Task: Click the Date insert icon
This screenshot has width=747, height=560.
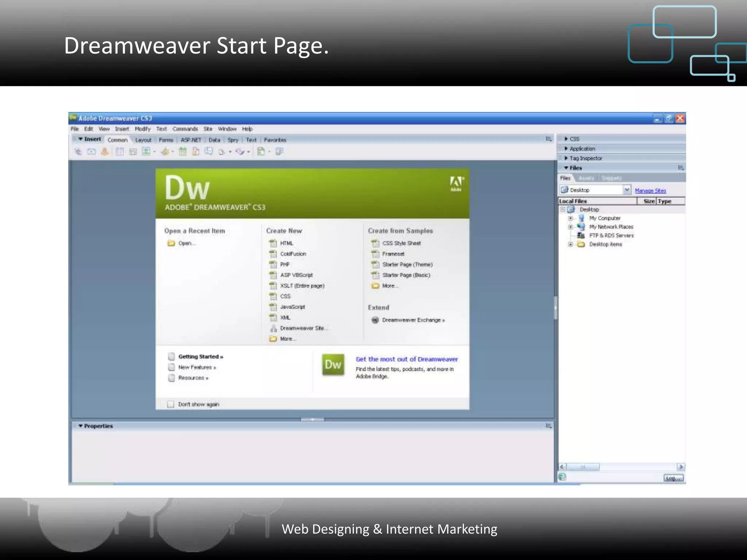Action: (182, 152)
